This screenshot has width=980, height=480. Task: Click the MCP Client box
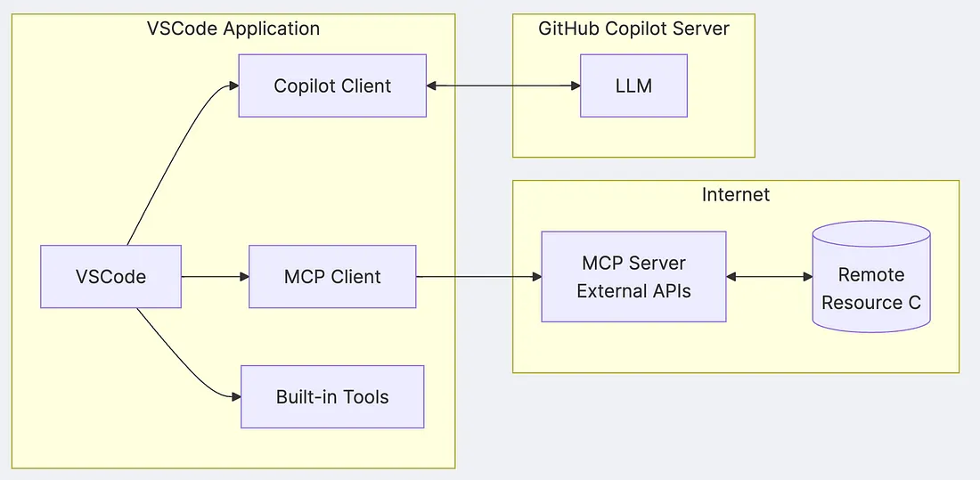[x=332, y=276]
